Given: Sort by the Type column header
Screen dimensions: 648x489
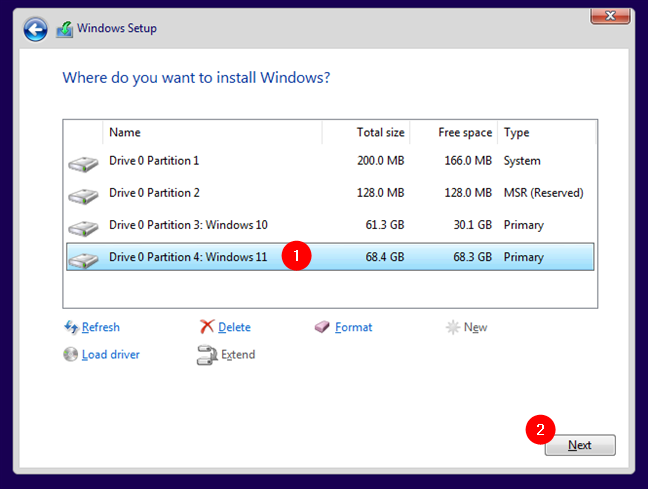Looking at the screenshot, I should (x=547, y=132).
